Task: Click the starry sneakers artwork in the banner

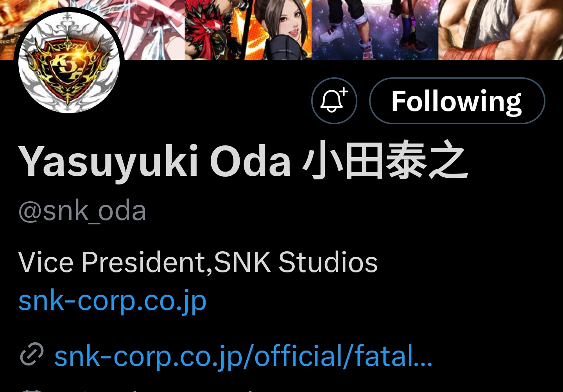Action: pyautogui.click(x=375, y=30)
